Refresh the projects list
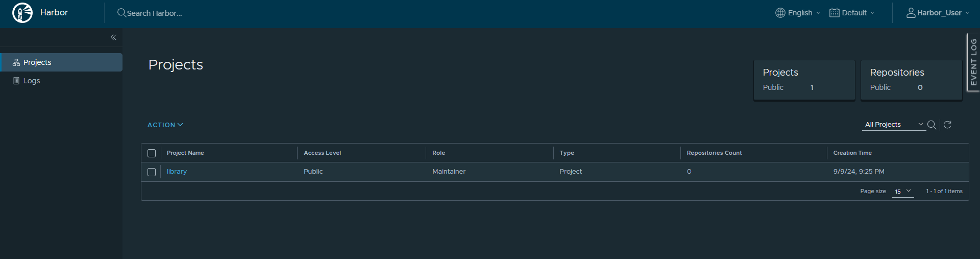Screen dimensions: 980x259 (947, 125)
